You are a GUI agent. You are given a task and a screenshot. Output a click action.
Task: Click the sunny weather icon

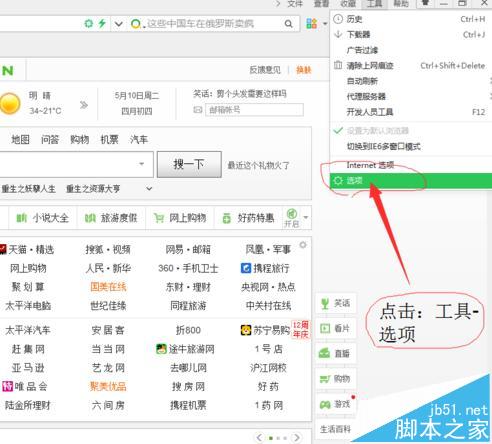pyautogui.click(x=10, y=103)
